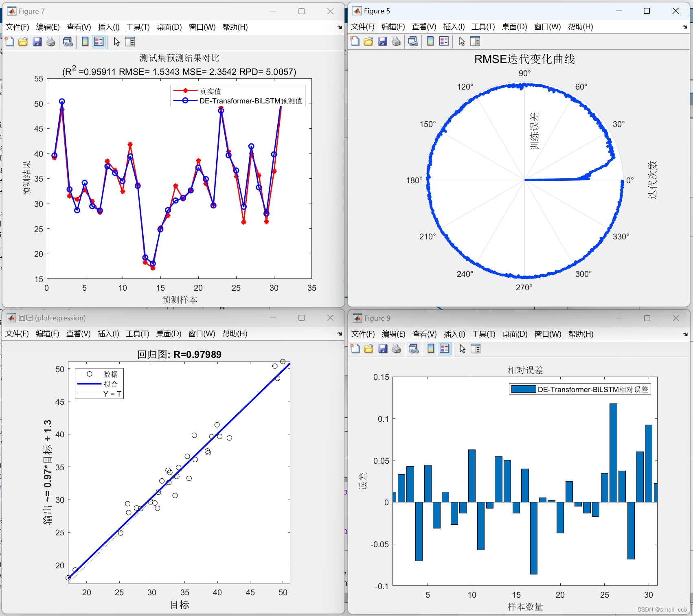Viewport: 693px width, 616px height.
Task: Open 工具(T) menu in plotregression window
Action: pos(138,334)
